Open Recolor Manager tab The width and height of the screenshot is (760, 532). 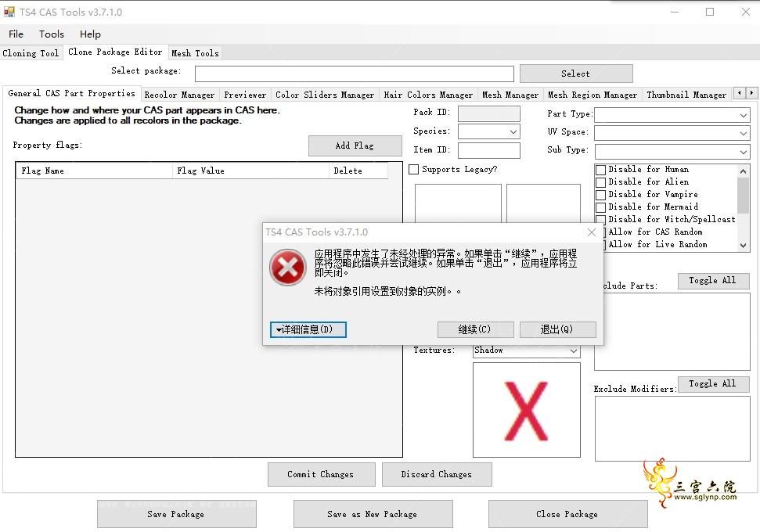coord(179,95)
